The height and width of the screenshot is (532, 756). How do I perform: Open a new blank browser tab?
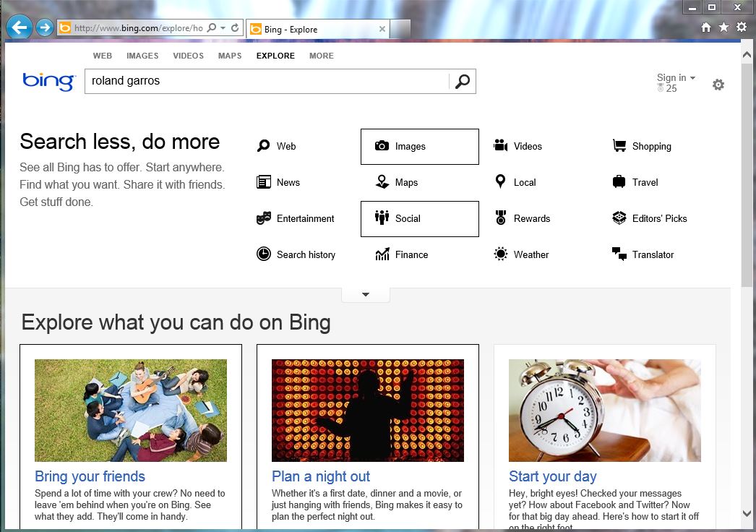(x=400, y=29)
